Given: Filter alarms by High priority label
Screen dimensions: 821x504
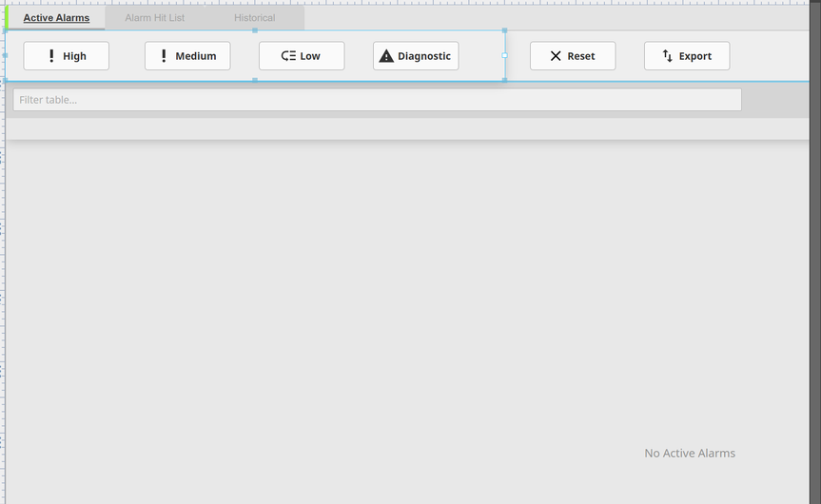Looking at the screenshot, I should (x=74, y=56).
